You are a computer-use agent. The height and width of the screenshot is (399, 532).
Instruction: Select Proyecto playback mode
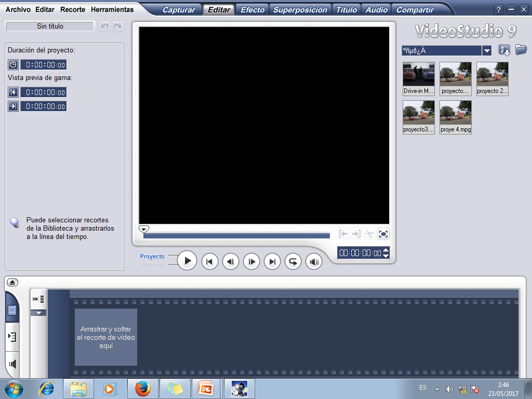[152, 256]
